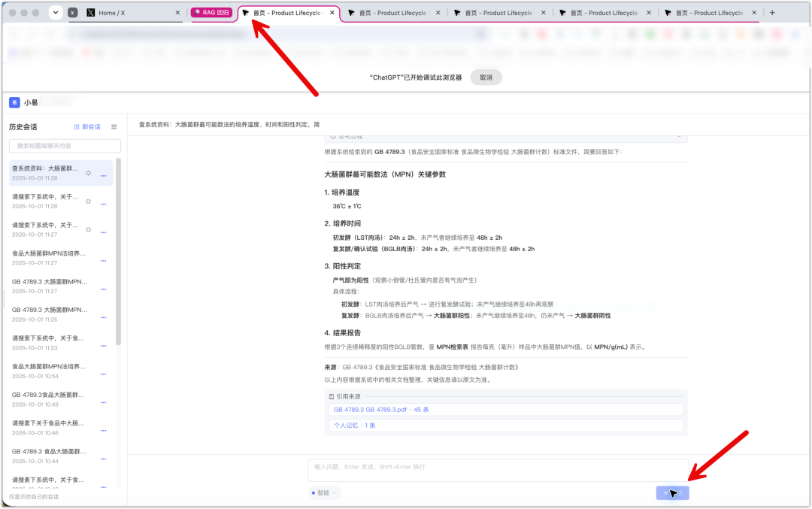Screen dimensions: 812x509
Task: Open conversation 食品大肠菌群MPN法培养 dated 10:54
Action: pyautogui.click(x=61, y=371)
